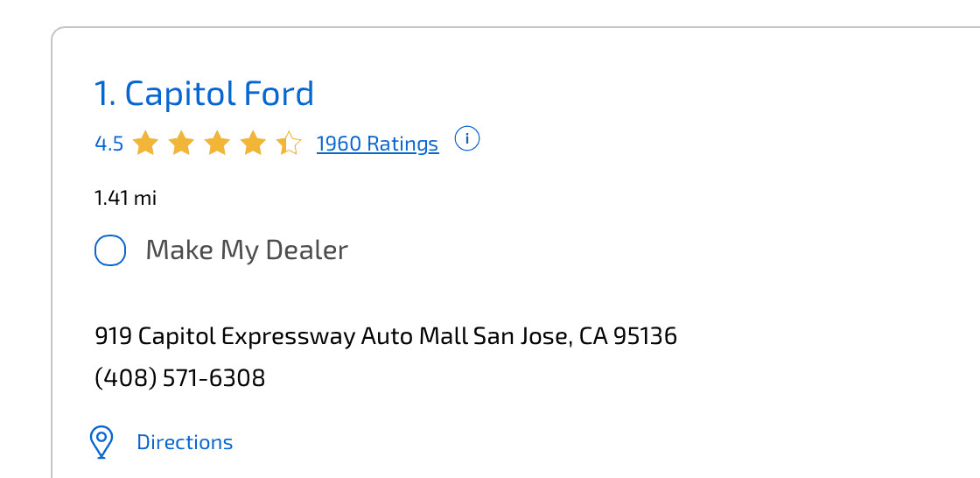Image resolution: width=980 pixels, height=478 pixels.
Task: Click the Make My Dealer label text
Action: pyautogui.click(x=247, y=250)
